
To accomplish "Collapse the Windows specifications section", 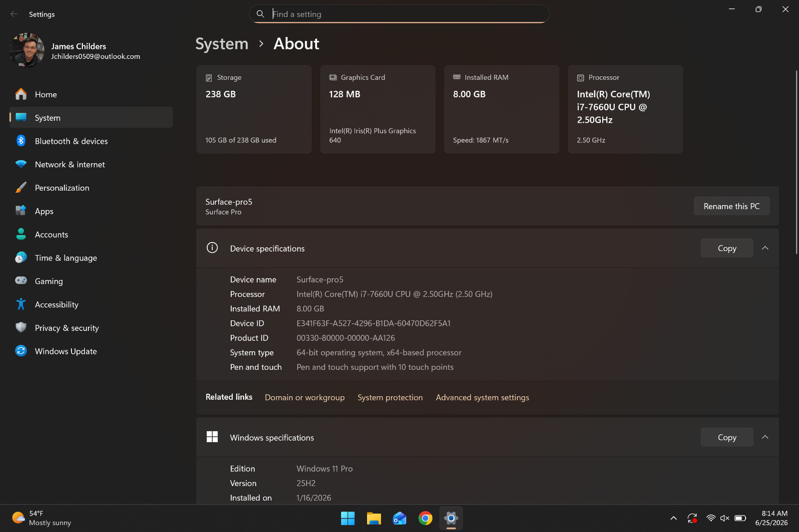I will (765, 437).
